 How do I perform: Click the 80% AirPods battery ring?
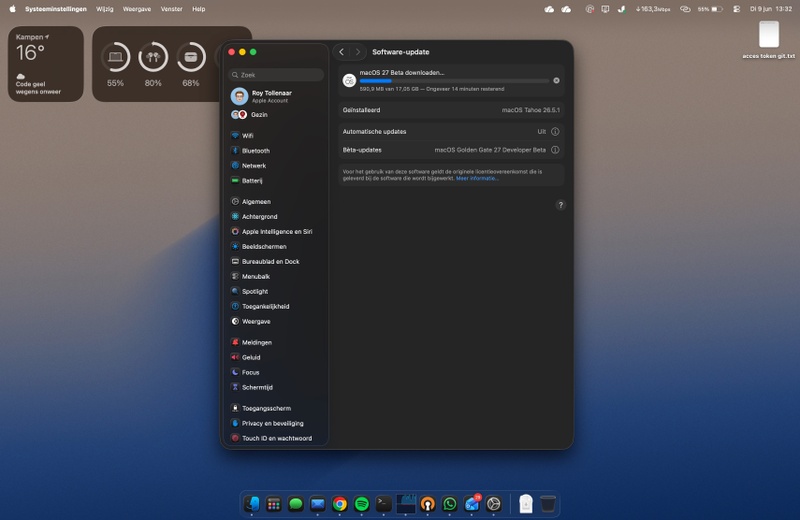click(153, 57)
